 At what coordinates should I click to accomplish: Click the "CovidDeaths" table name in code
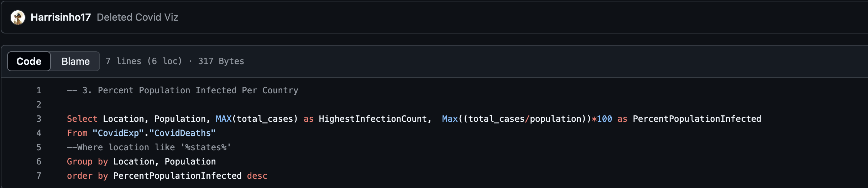click(183, 133)
